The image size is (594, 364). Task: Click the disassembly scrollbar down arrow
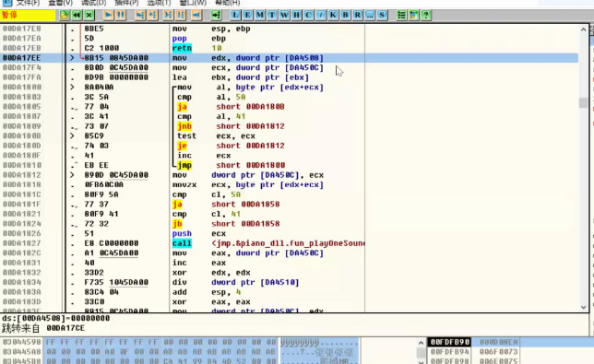[583, 307]
